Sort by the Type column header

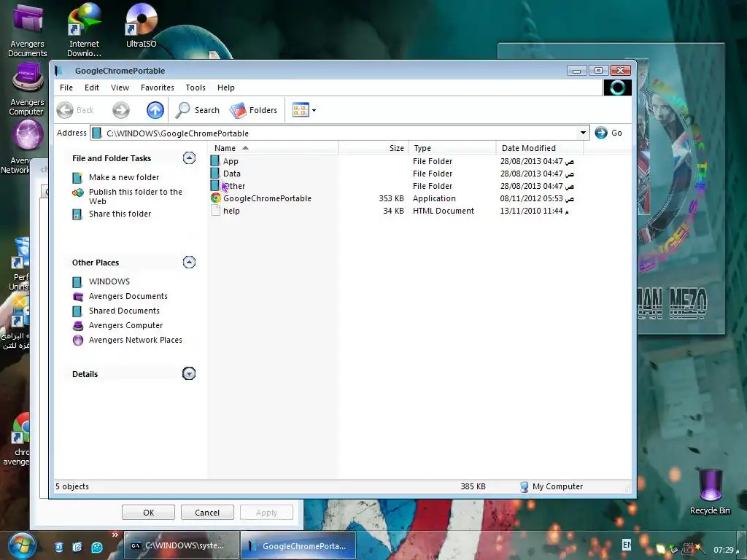tap(452, 148)
